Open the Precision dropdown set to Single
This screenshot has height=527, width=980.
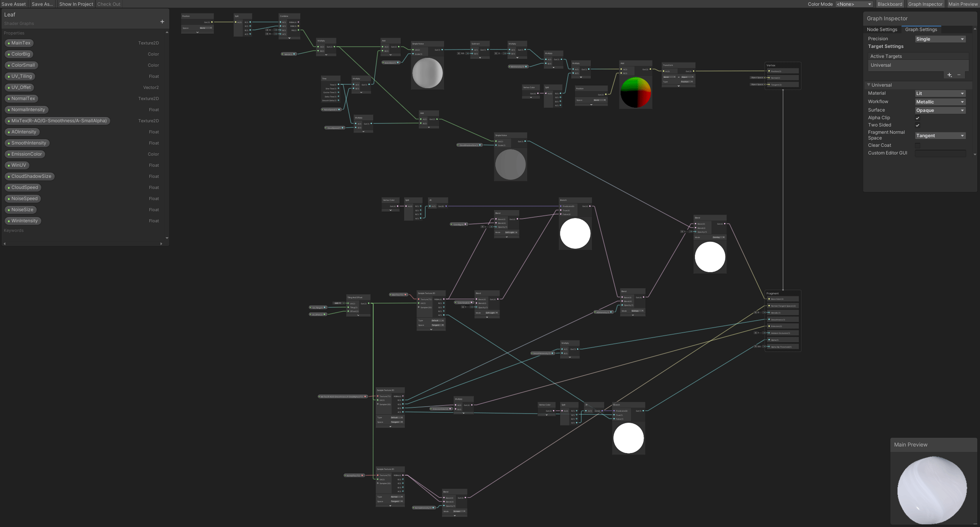940,39
